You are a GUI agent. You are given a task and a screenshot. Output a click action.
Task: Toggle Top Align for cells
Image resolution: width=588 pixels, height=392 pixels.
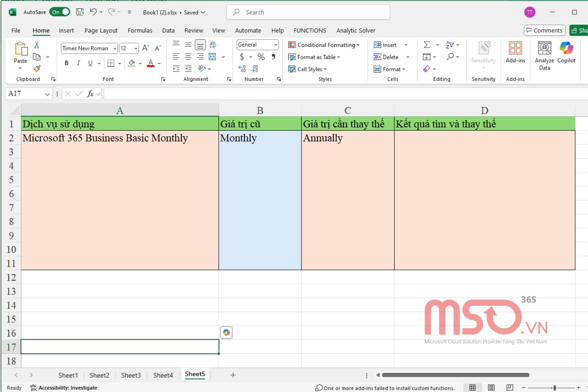pyautogui.click(x=176, y=45)
